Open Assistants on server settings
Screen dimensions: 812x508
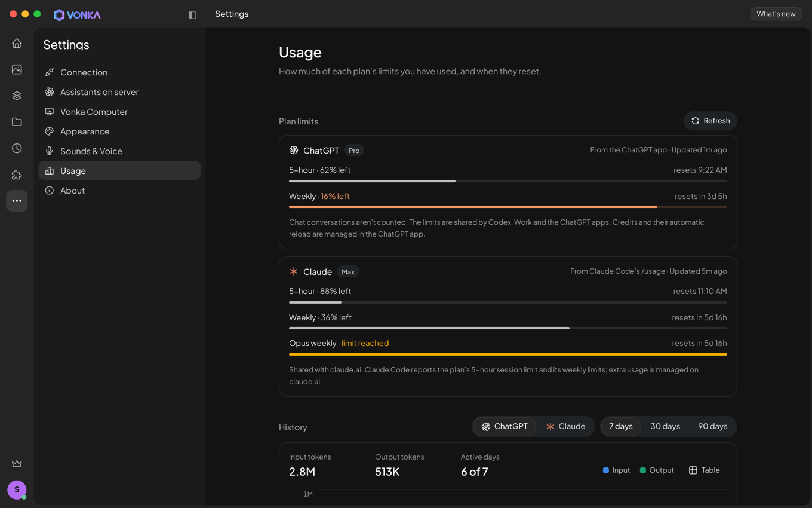click(x=119, y=92)
